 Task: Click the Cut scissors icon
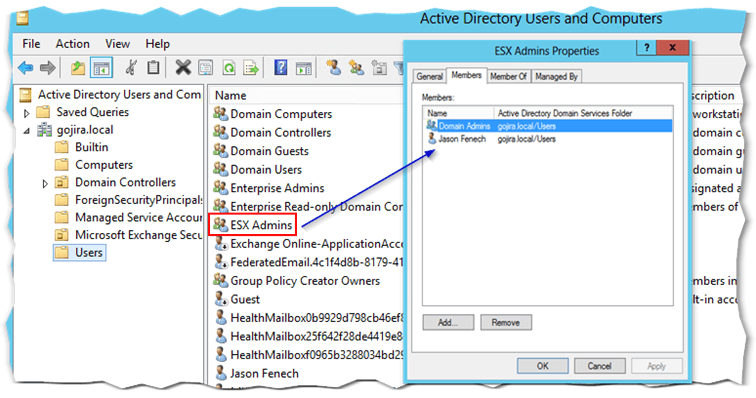131,68
